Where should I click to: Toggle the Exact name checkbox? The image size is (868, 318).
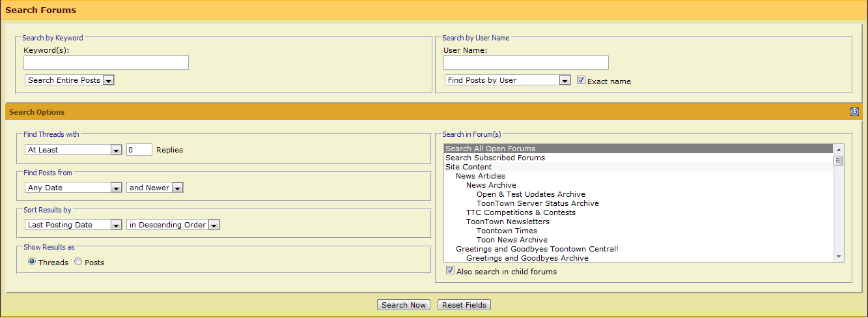coord(581,80)
